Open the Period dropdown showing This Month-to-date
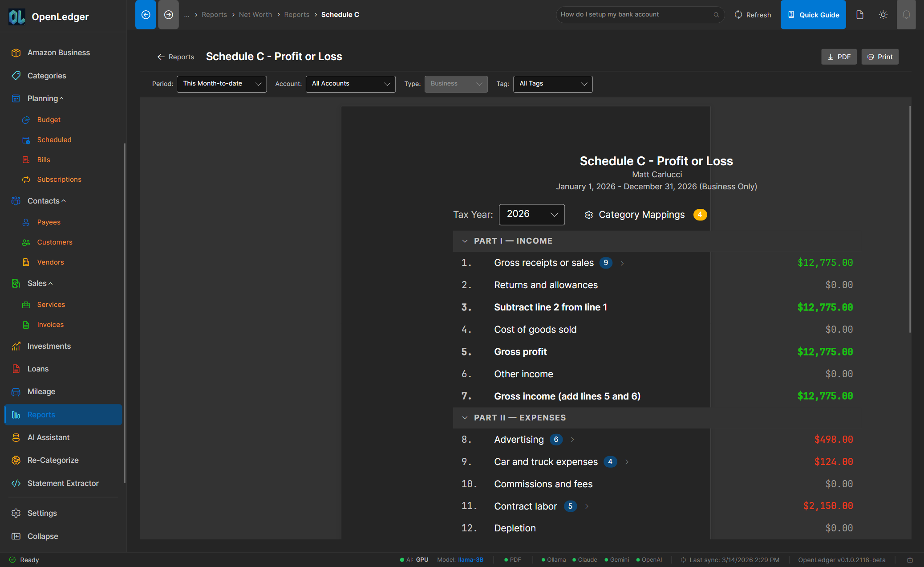This screenshot has width=924, height=567. click(221, 84)
